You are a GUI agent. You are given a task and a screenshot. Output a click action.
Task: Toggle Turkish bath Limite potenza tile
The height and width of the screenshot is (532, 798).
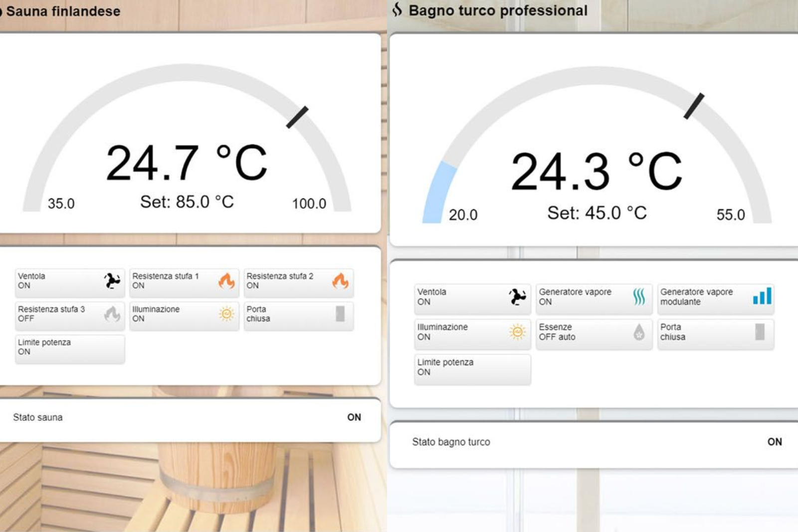coord(472,367)
